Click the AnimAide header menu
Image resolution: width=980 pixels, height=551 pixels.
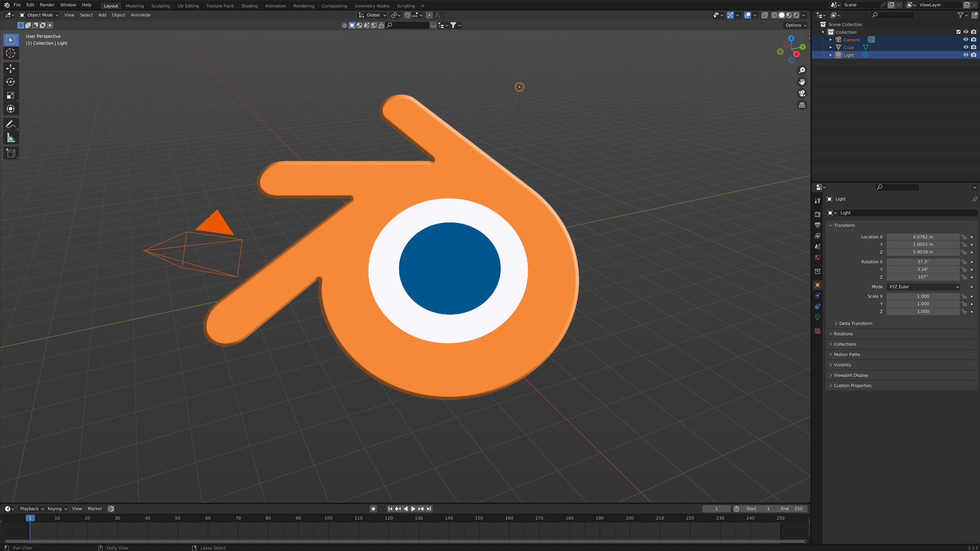coord(140,15)
